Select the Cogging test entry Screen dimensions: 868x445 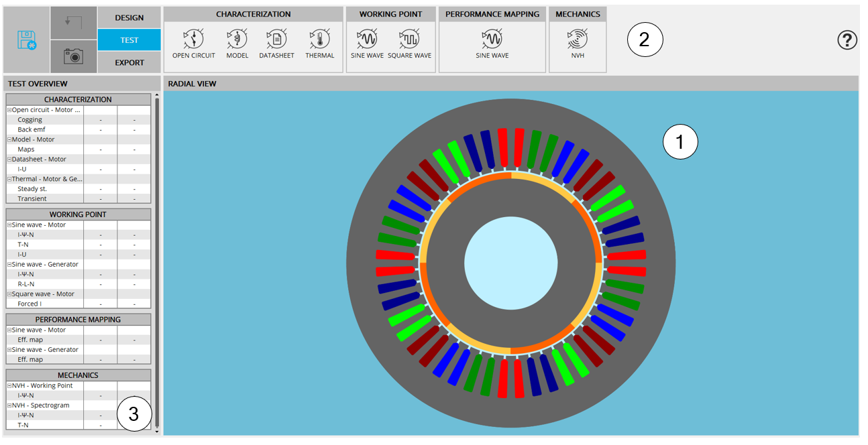click(30, 120)
